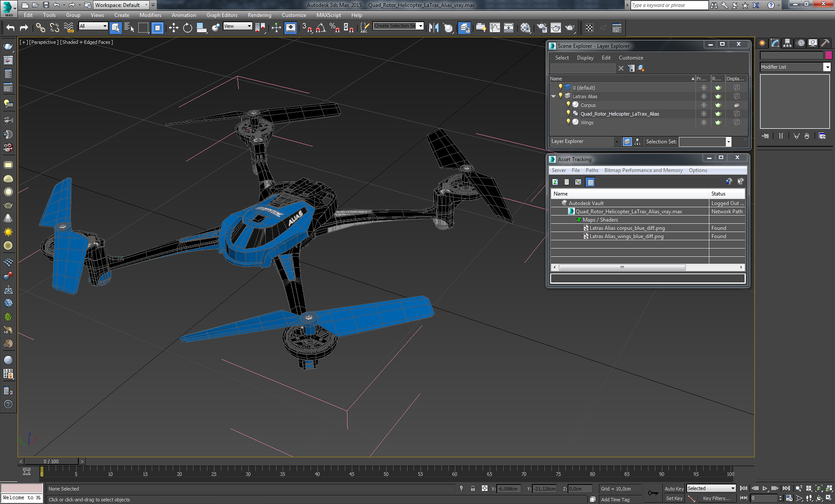Open the Graph Editors menu
The width and height of the screenshot is (835, 504).
pos(222,15)
